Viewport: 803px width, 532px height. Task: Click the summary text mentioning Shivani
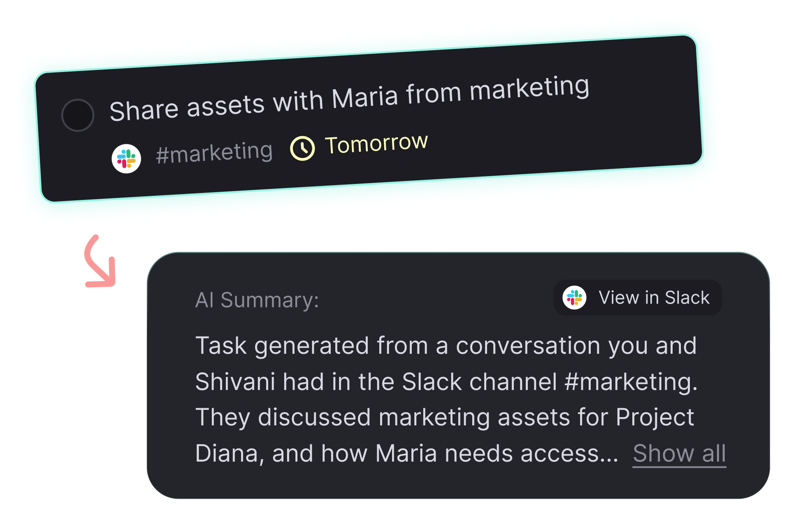point(446,381)
